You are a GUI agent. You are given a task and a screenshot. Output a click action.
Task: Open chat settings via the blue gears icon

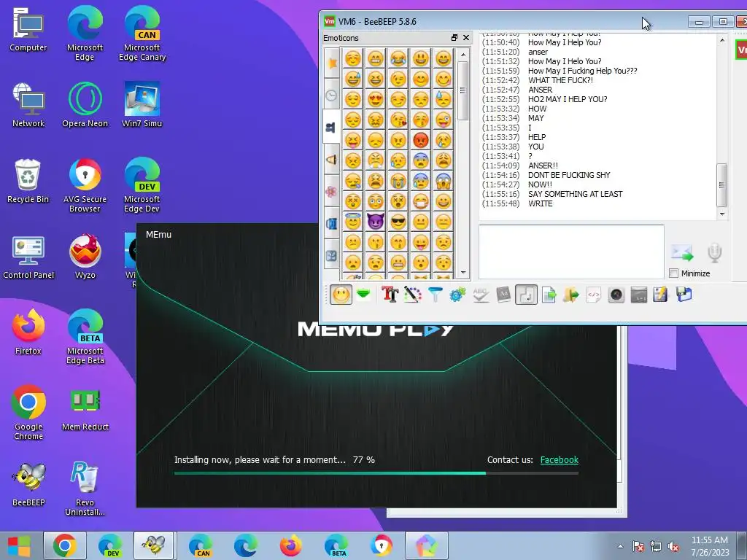coord(457,295)
